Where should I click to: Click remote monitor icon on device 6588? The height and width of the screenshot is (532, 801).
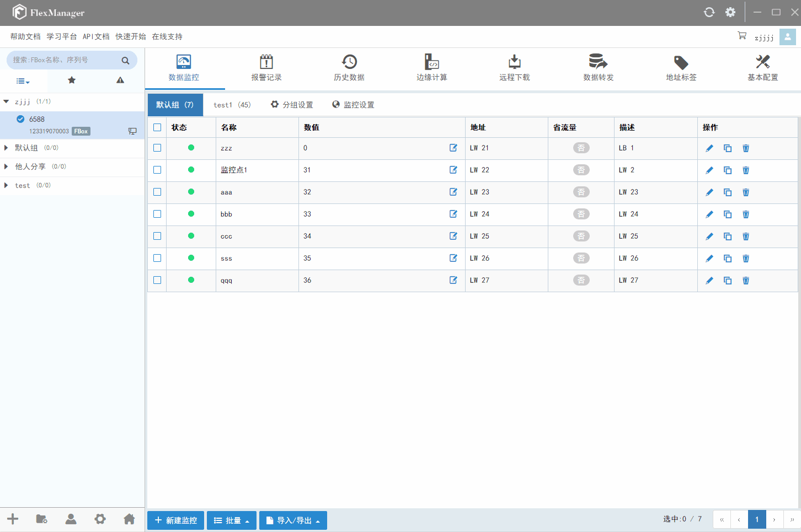[132, 131]
